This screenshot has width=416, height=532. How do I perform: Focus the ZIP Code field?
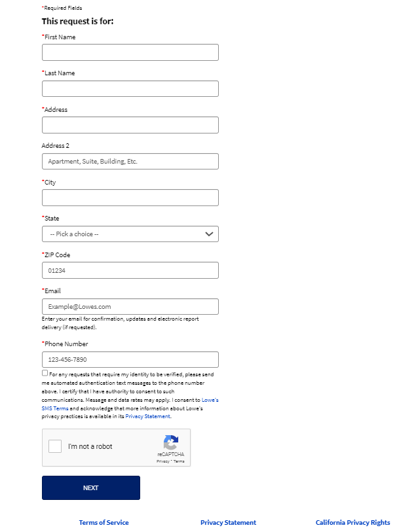(130, 270)
